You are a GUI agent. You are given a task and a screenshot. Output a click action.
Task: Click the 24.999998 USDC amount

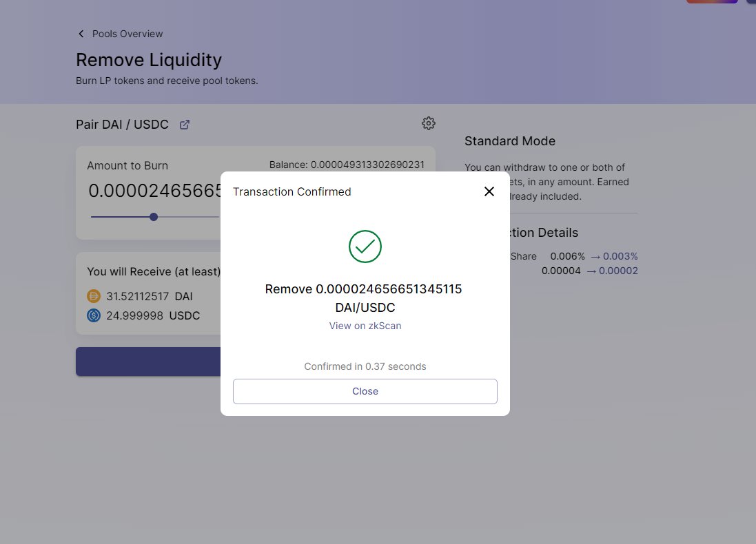[153, 315]
